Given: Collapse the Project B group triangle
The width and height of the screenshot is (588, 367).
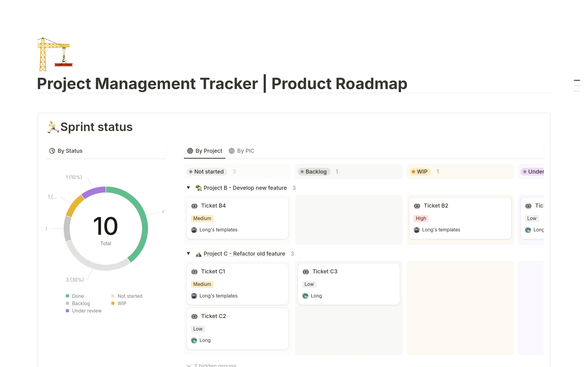Looking at the screenshot, I should [x=188, y=188].
